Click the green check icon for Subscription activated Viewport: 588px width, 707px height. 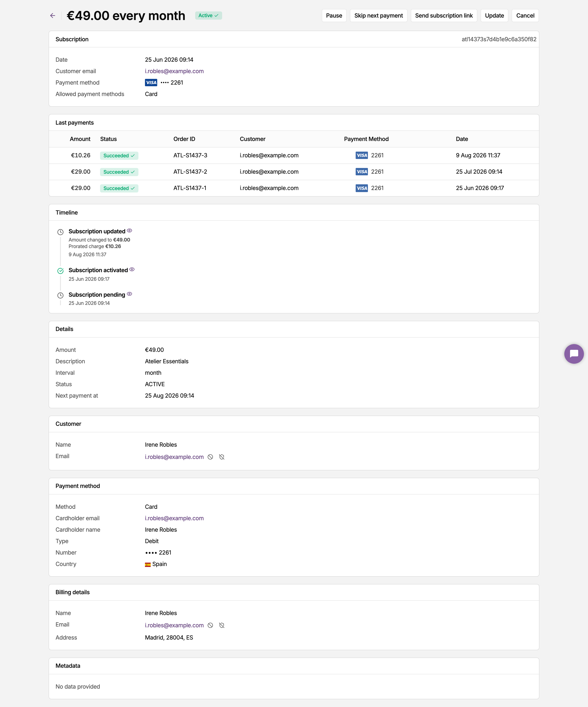pos(61,271)
